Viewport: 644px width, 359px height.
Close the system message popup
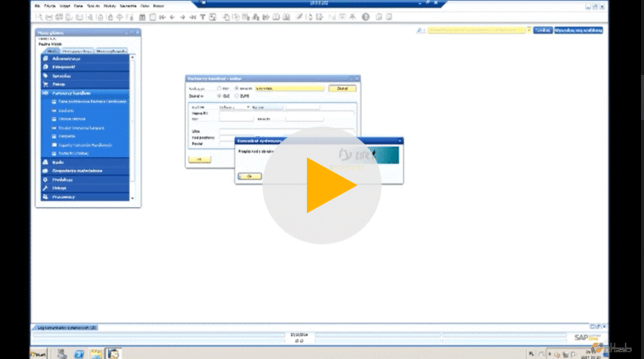pyautogui.click(x=399, y=141)
